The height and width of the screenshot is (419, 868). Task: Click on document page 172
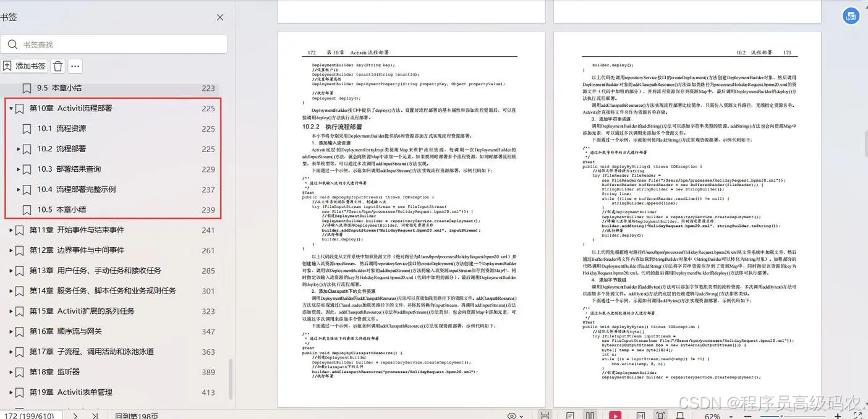coord(411,219)
